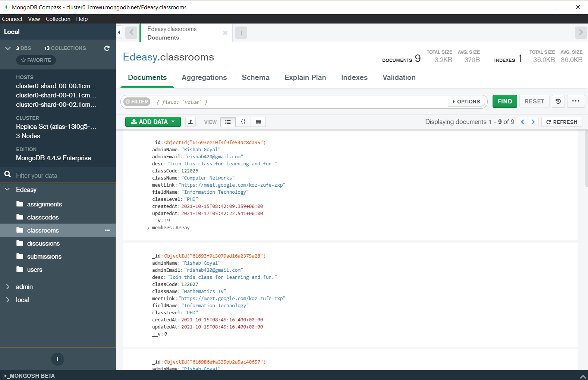Open the Add Data dropdown
The height and width of the screenshot is (380, 588).
(153, 122)
